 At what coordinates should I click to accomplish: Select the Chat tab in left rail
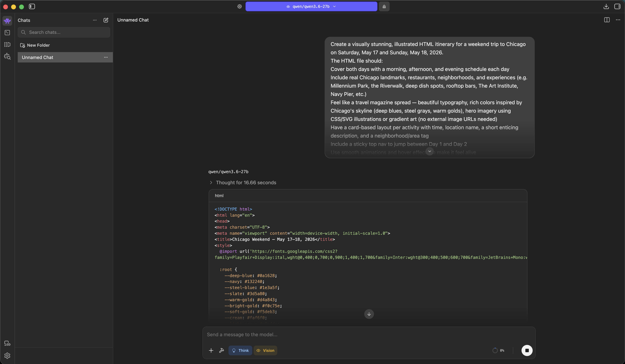pos(7,21)
